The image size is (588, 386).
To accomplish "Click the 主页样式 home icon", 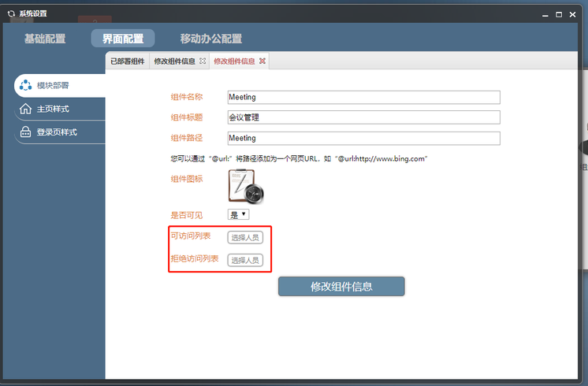I will pyautogui.click(x=25, y=109).
